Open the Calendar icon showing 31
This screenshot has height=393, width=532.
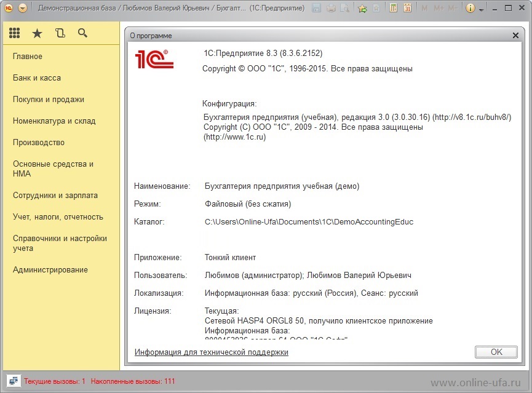[408, 8]
